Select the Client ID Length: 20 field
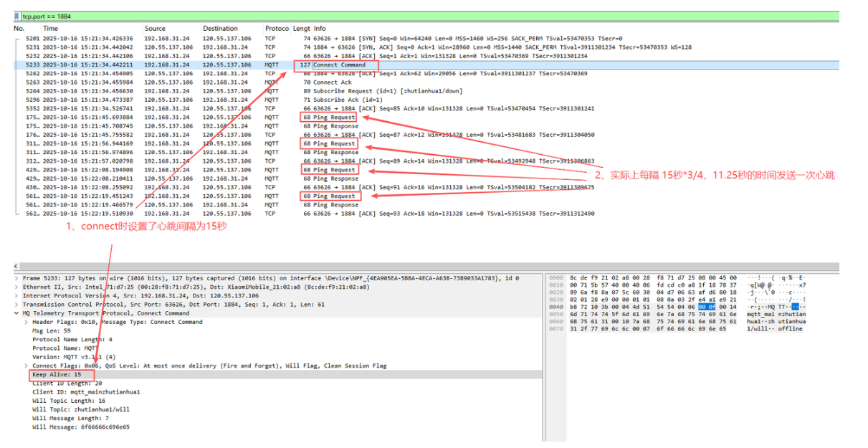This screenshot has height=448, width=868. [x=67, y=383]
